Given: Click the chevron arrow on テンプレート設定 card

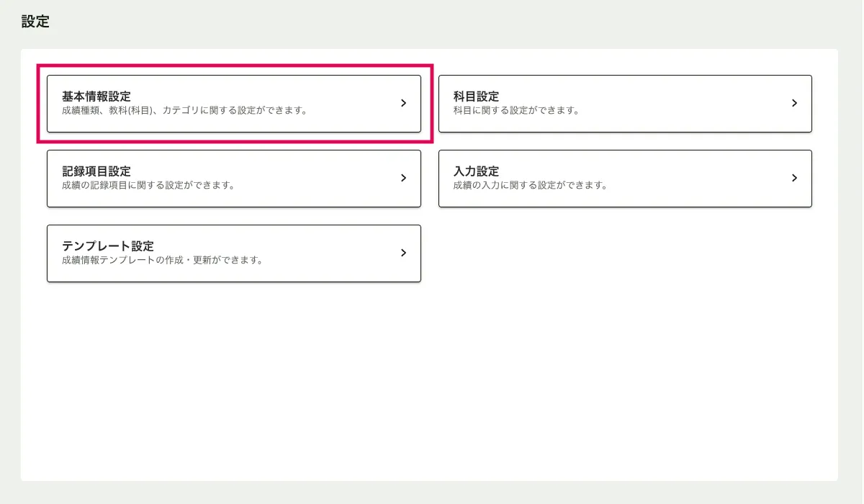Looking at the screenshot, I should tap(403, 253).
